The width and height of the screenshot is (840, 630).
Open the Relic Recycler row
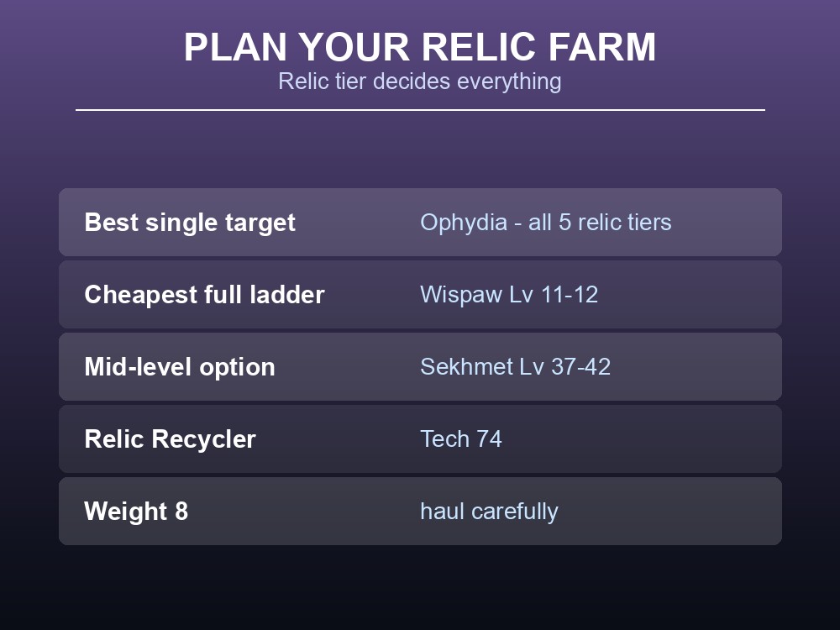coord(420,438)
